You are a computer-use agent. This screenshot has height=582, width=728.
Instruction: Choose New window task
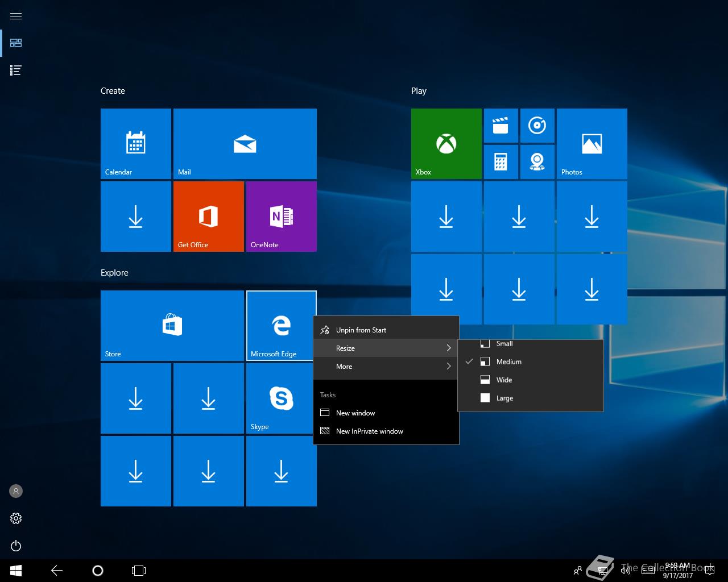(x=386, y=413)
